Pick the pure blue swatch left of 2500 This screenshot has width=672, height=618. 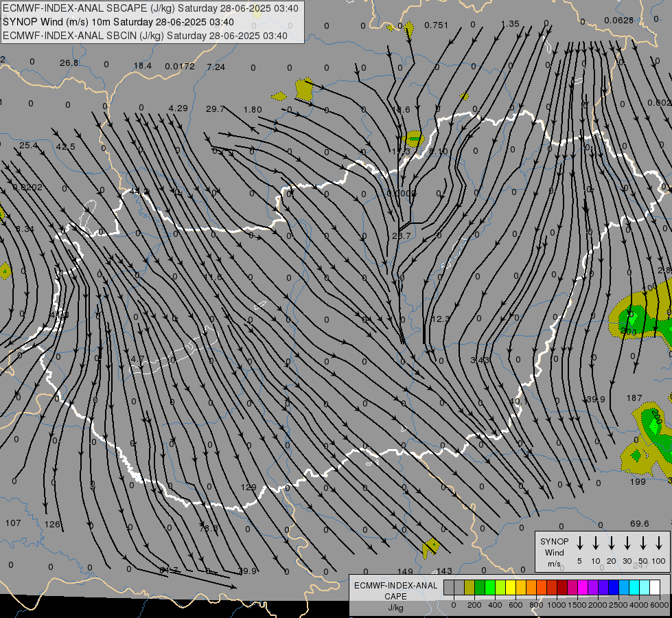click(x=613, y=587)
